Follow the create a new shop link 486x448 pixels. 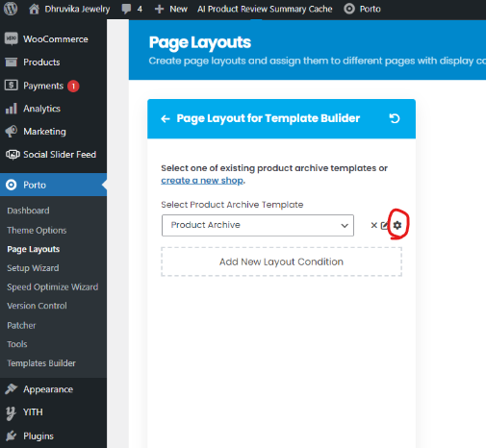202,181
